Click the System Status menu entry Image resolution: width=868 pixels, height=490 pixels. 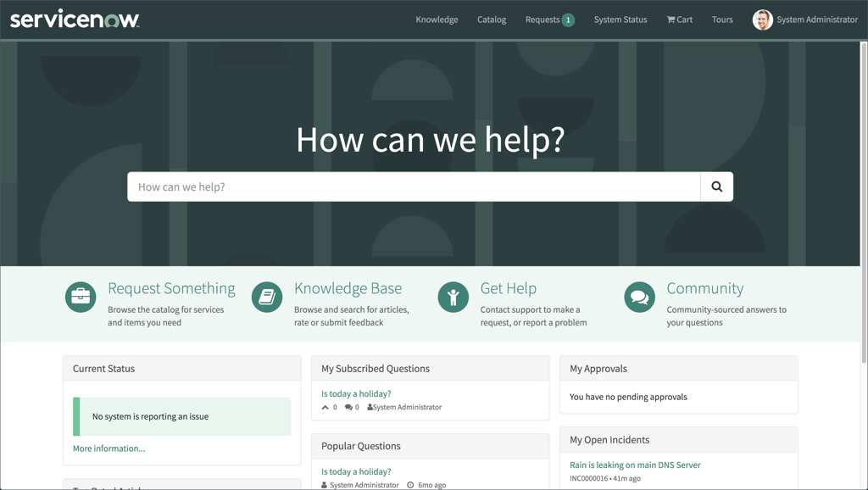620,19
